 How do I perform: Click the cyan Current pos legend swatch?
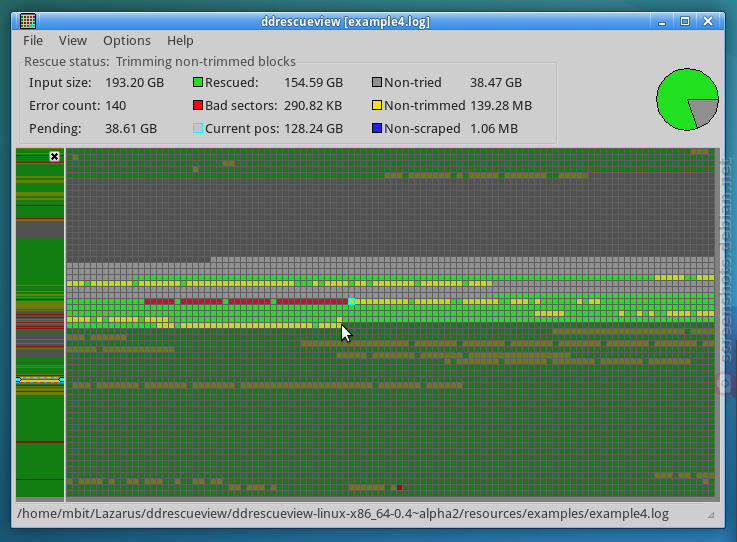(x=198, y=128)
